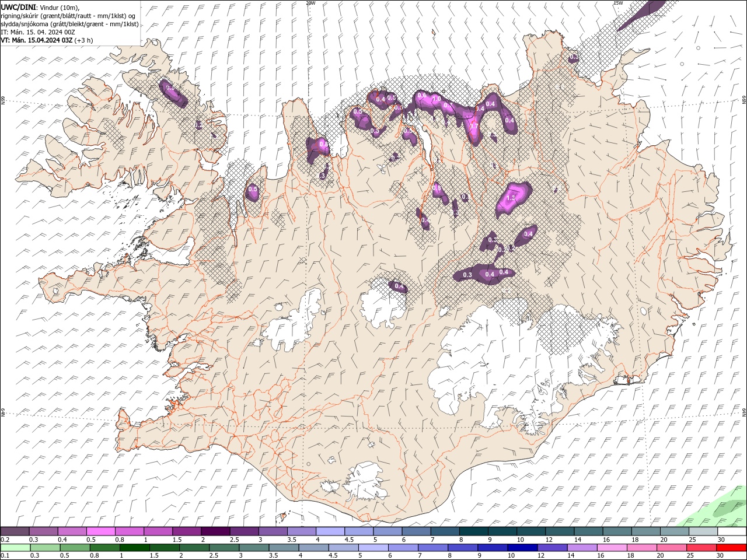Click the bold UWC/DINI title text
Viewport: 747px width, 560px height.
(18, 7)
